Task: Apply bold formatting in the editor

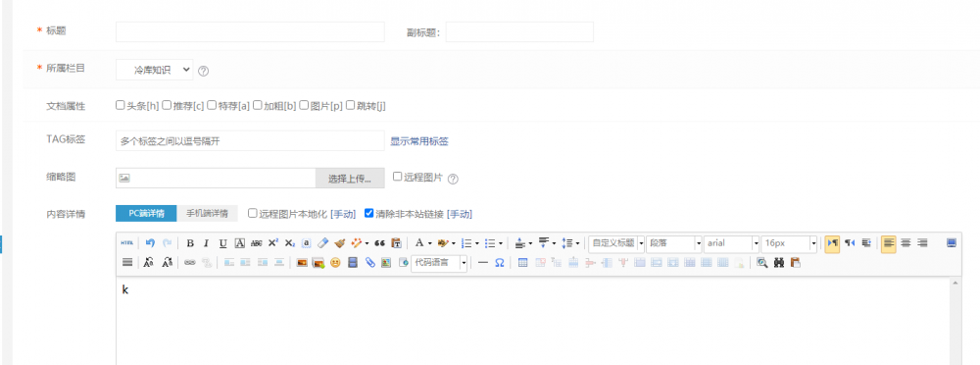Action: coord(190,243)
